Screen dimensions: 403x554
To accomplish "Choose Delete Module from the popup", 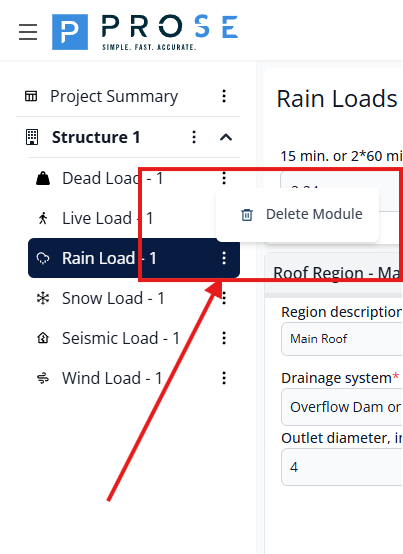I will pos(297,214).
